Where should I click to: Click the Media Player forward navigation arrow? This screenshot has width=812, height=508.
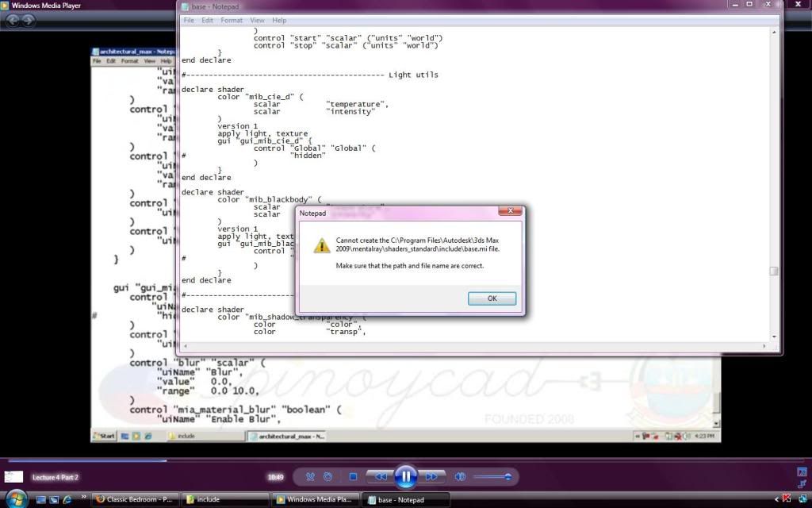29,20
